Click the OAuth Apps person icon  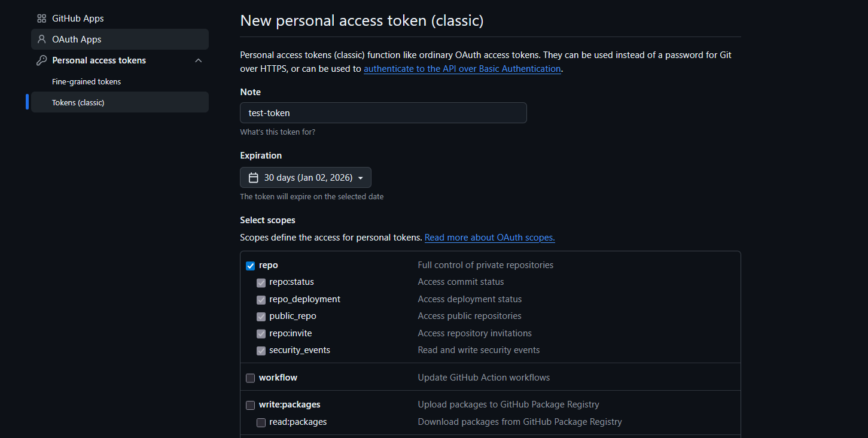click(41, 39)
